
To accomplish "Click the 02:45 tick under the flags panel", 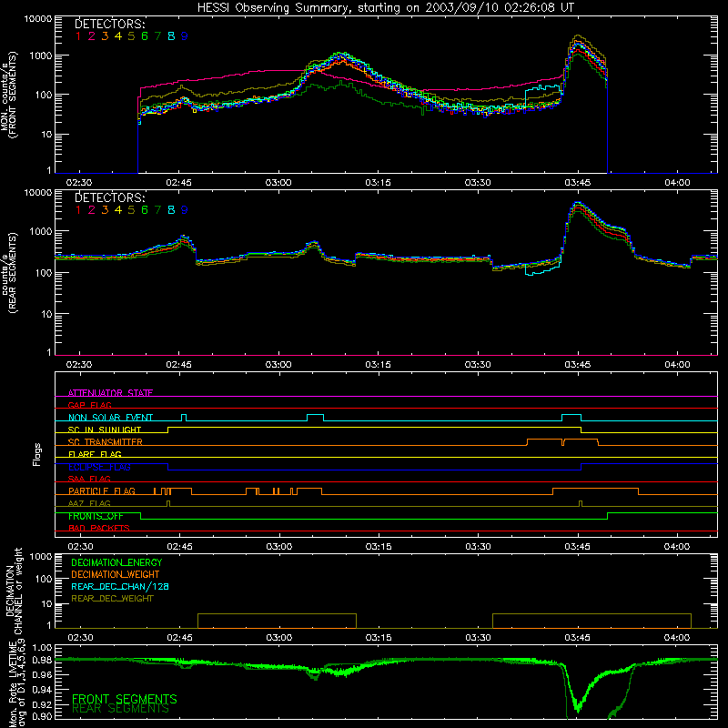I will [x=179, y=547].
